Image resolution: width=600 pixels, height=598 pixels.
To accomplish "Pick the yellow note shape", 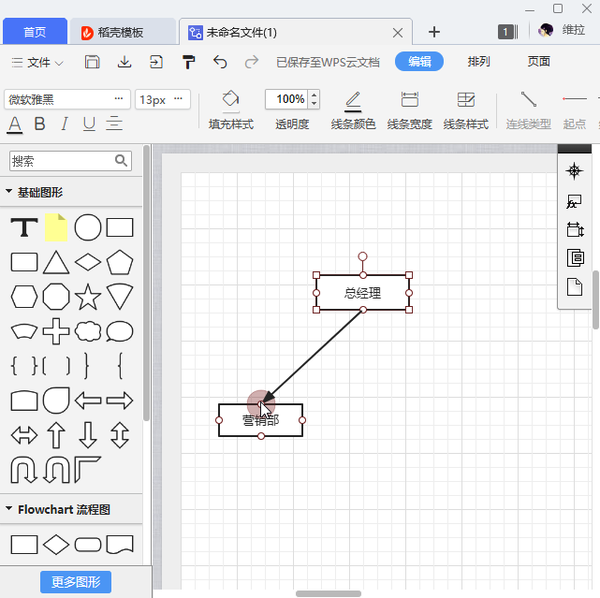I will 57,227.
